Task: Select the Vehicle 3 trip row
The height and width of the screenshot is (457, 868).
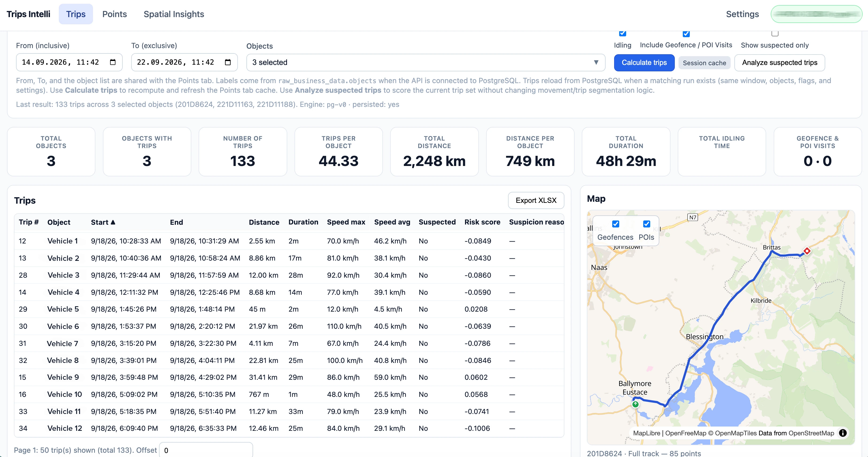Action: click(289, 275)
